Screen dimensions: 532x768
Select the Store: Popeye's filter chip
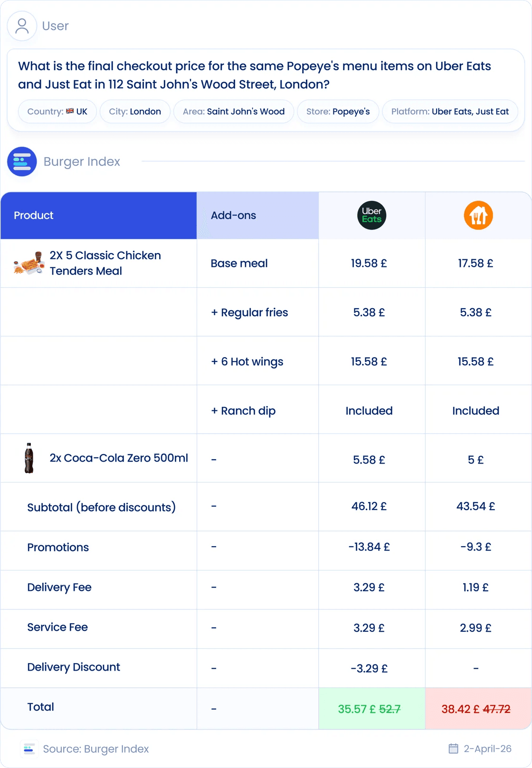338,112
